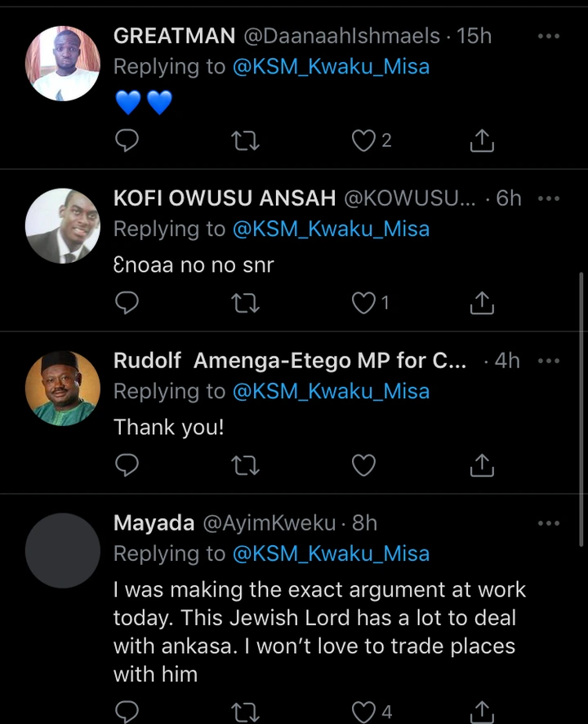The height and width of the screenshot is (724, 588).
Task: Like GREATMAN's tweet with 2 likes
Action: pos(363,141)
